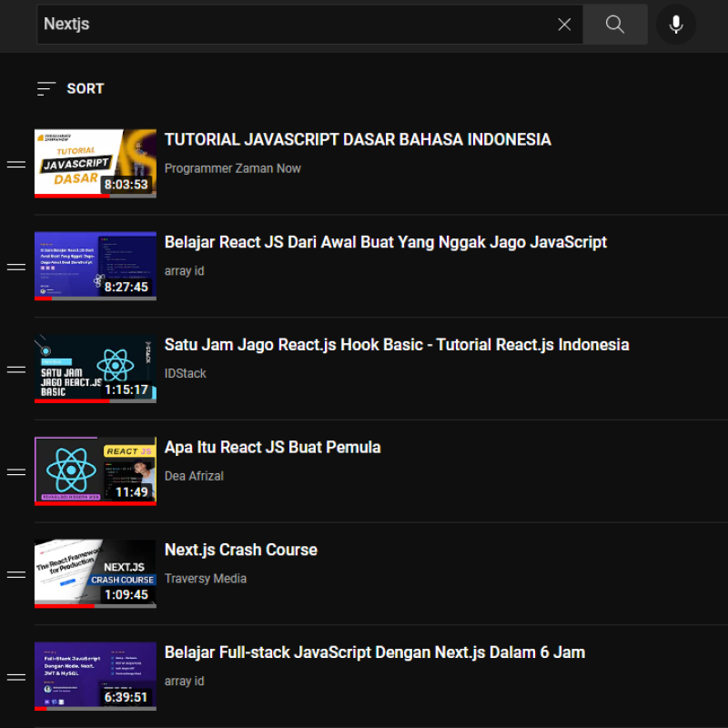Visit array id channel under Belajar Full-stack
Image resolution: width=728 pixels, height=728 pixels.
pyautogui.click(x=184, y=681)
